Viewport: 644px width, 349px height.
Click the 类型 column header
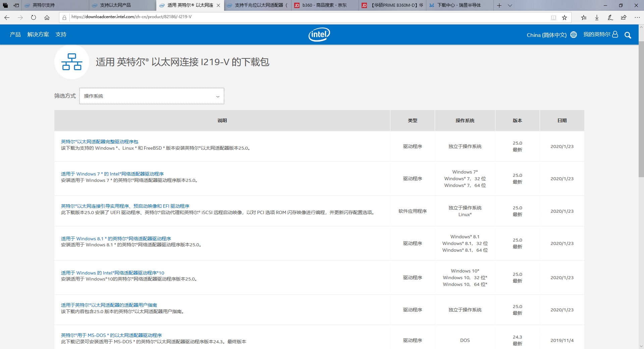coord(413,120)
